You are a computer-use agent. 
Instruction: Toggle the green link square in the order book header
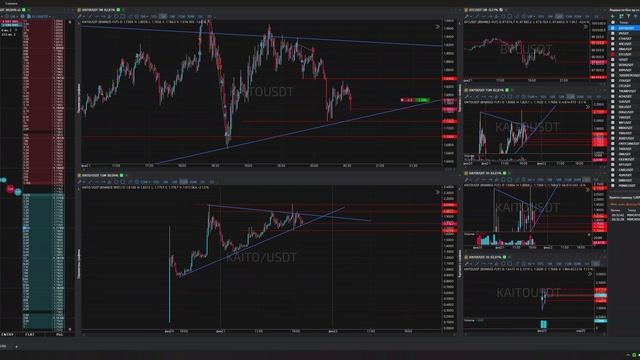click(24, 10)
